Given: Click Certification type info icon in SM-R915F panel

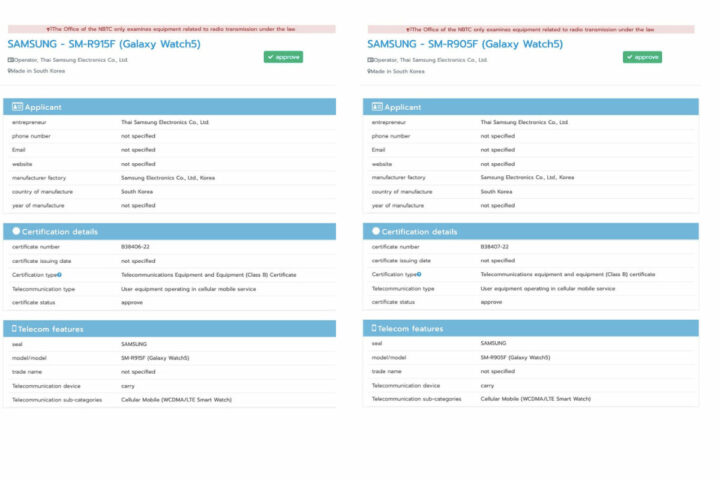Looking at the screenshot, I should tap(60, 274).
